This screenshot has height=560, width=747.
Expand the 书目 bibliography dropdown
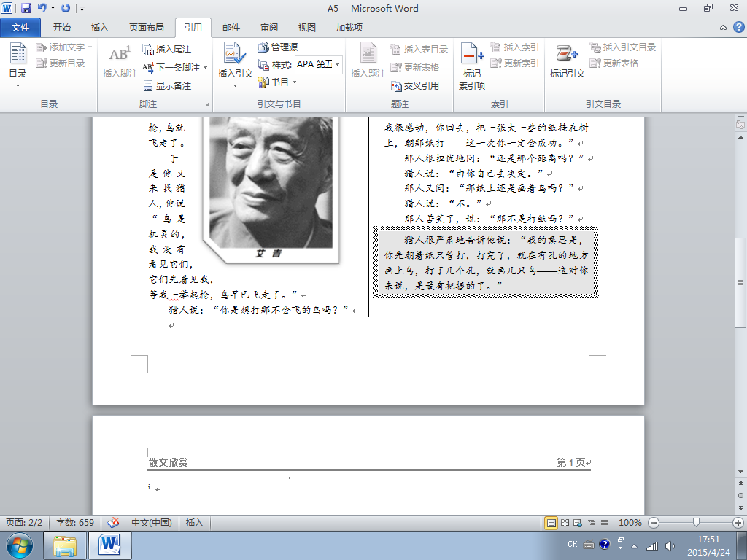[x=294, y=82]
